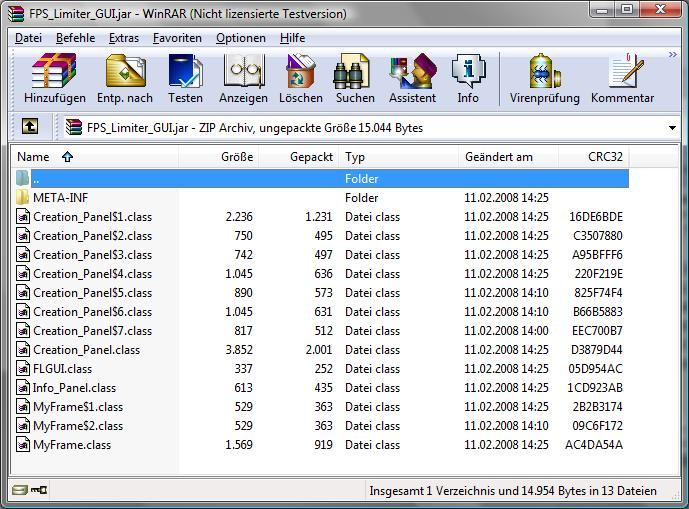Click the META-INF folder icon

click(x=22, y=197)
